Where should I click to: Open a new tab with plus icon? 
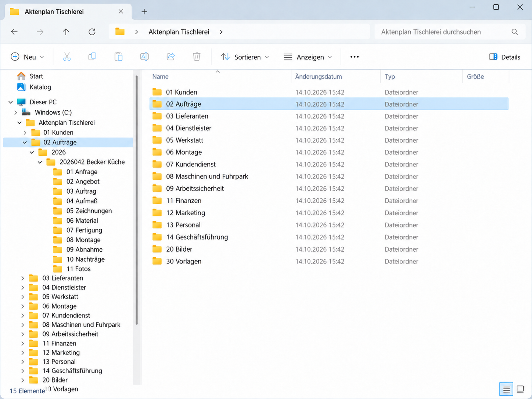point(144,12)
